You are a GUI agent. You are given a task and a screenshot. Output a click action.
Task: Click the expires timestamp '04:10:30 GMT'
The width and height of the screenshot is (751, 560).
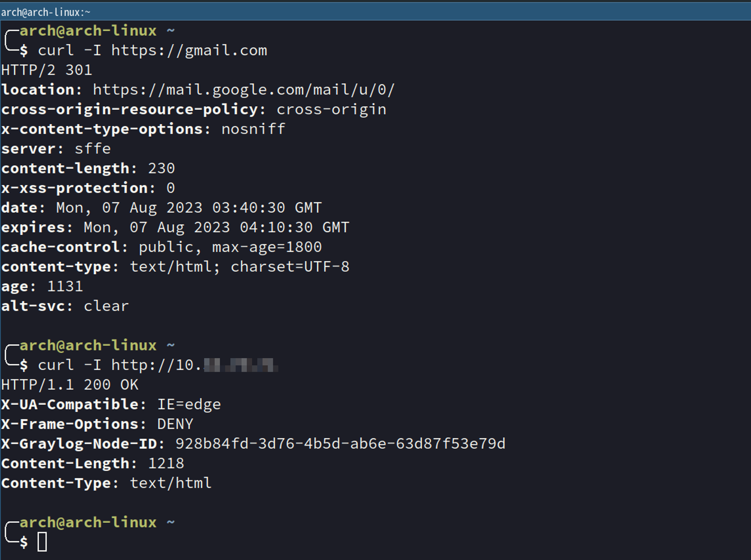[x=294, y=227]
